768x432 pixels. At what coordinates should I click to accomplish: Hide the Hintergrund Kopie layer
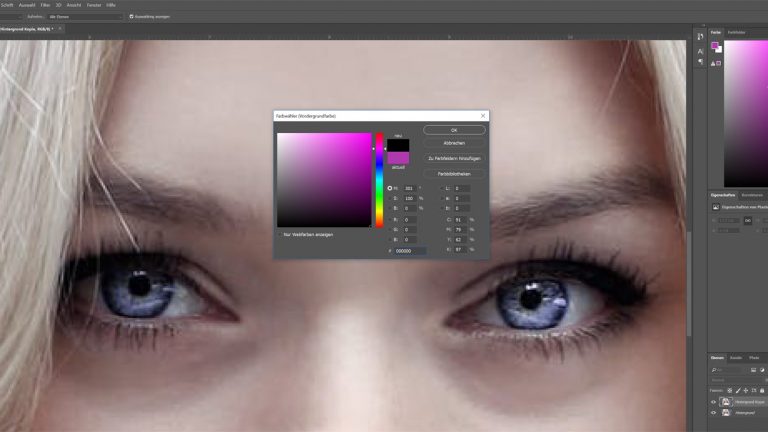coord(713,401)
